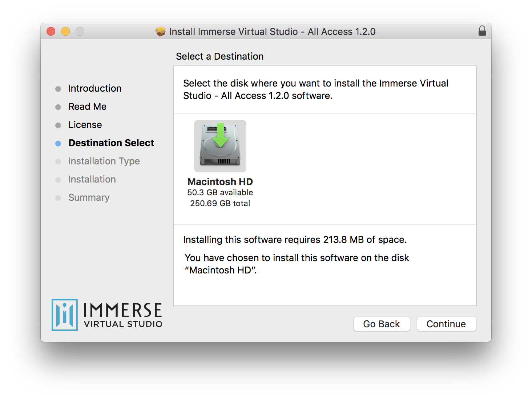The image size is (532, 400).
Task: Click the window title text
Action: click(x=272, y=32)
